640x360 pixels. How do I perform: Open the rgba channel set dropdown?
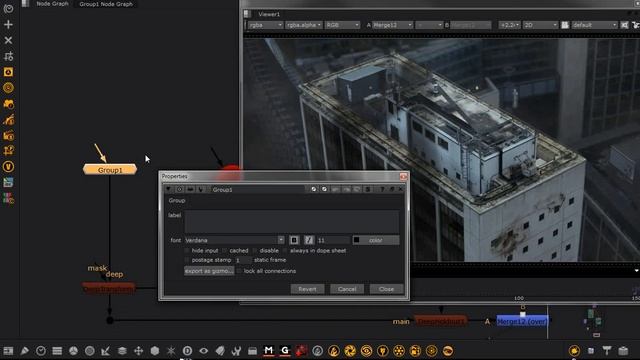pyautogui.click(x=265, y=25)
